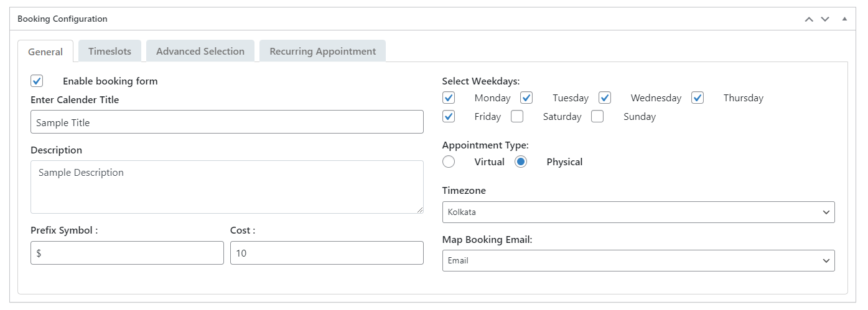This screenshot has height=310, width=868.
Task: Go to Recurring Appointment tab
Action: click(x=322, y=51)
